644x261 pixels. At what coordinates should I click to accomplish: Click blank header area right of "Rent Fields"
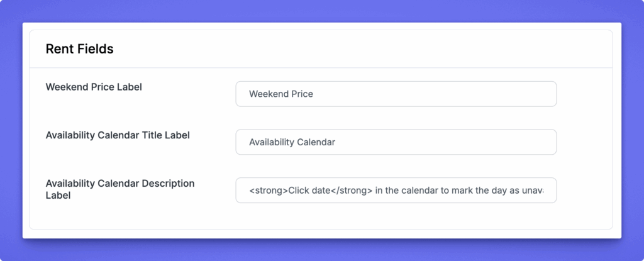377,49
